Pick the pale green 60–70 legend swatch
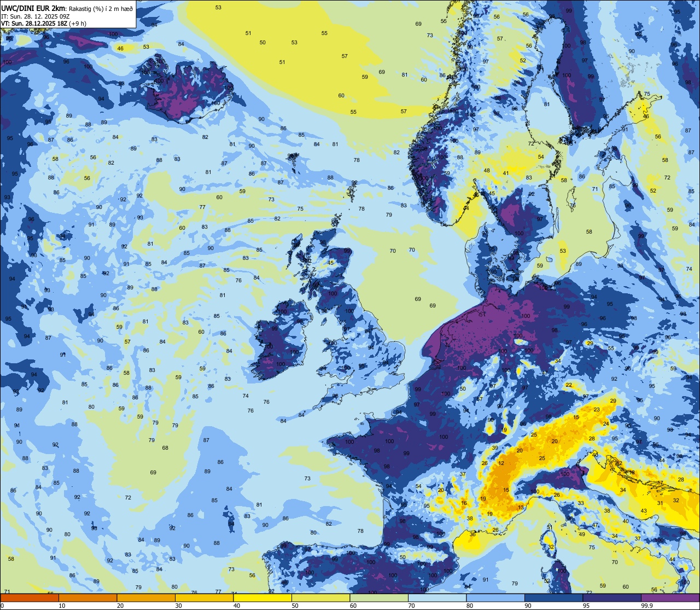The height and width of the screenshot is (610, 700). pyautogui.click(x=379, y=597)
